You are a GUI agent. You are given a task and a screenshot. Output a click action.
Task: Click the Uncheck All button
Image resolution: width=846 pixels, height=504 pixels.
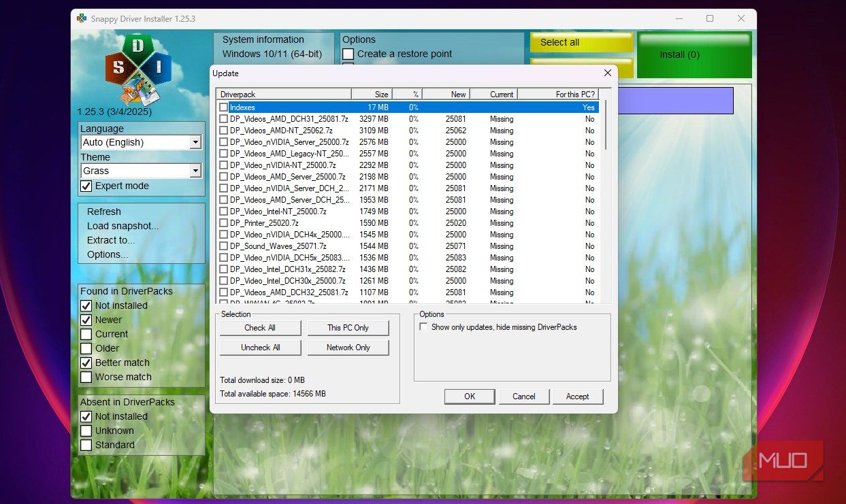260,348
